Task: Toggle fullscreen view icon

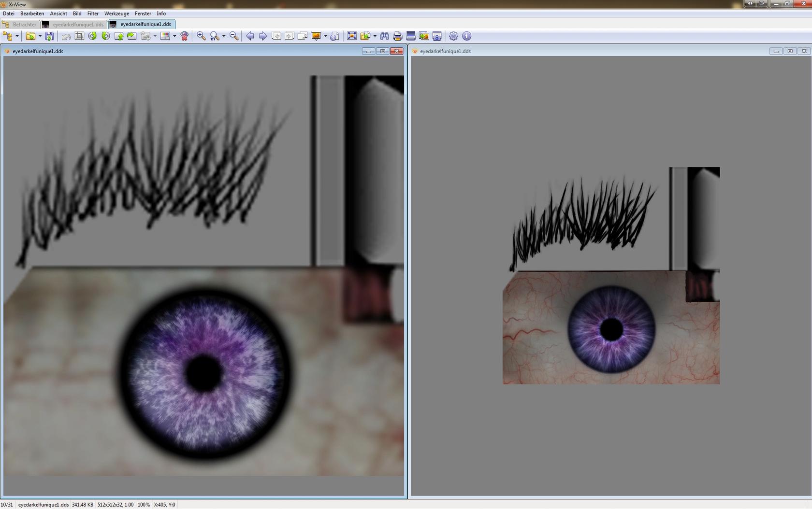Action: click(352, 36)
